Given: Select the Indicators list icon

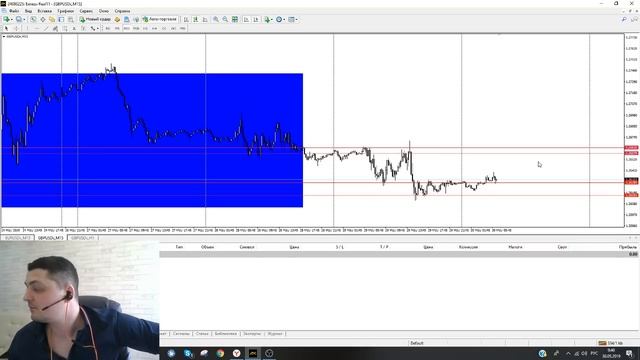Looking at the screenshot, I should (x=267, y=19).
